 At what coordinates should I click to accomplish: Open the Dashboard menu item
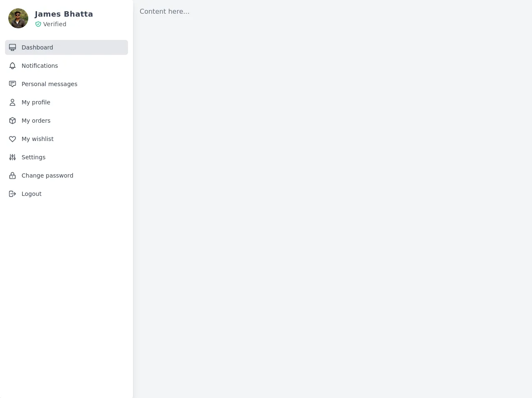[37, 47]
